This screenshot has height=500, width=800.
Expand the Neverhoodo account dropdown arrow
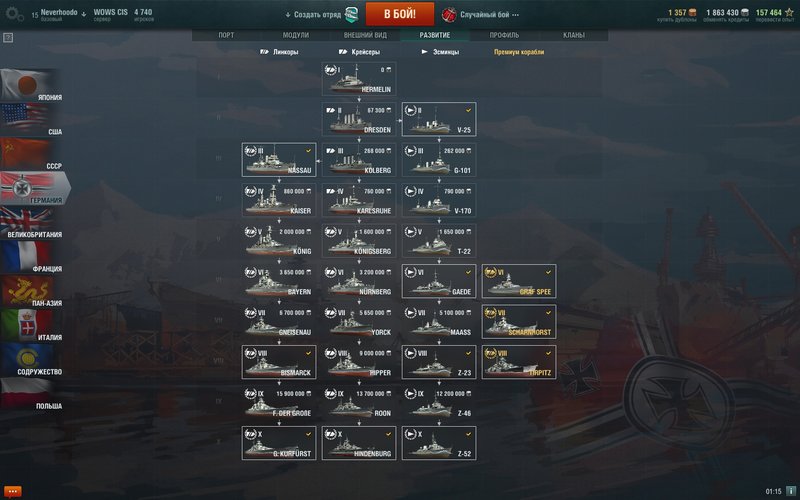84,14
